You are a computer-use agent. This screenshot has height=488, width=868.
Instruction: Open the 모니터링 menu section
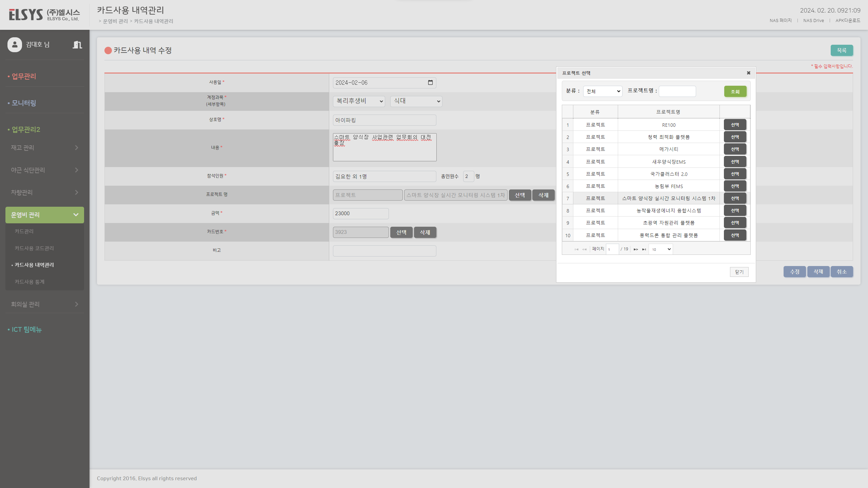(x=24, y=103)
